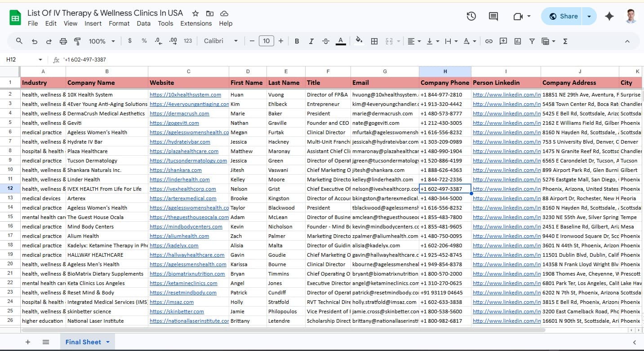This screenshot has width=644, height=351.
Task: Open text rotation options
Action: (x=470, y=41)
